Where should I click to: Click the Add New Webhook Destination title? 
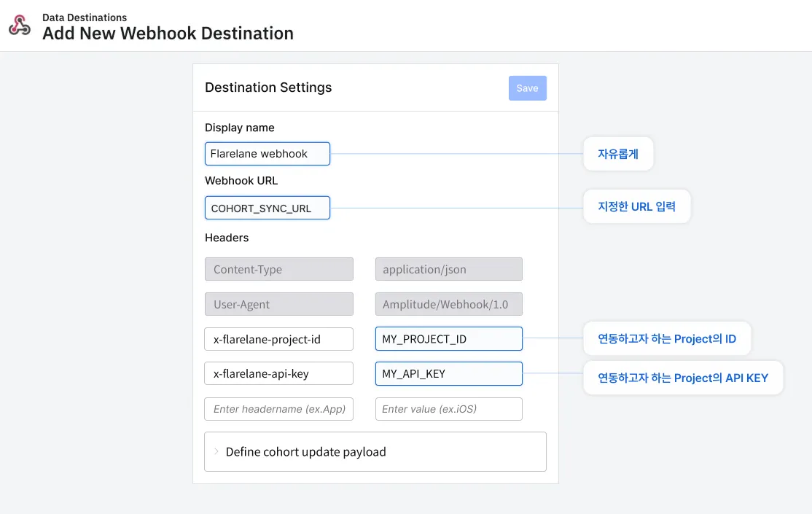pos(168,34)
